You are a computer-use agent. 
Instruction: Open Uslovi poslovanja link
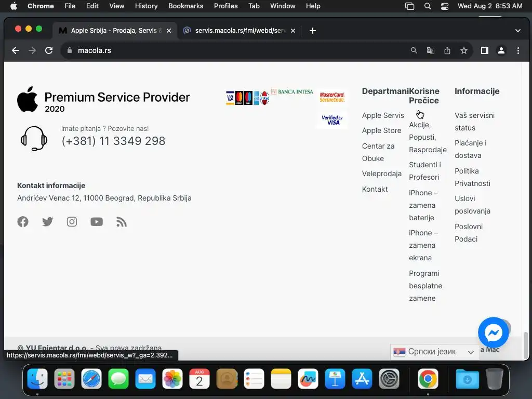pyautogui.click(x=472, y=205)
